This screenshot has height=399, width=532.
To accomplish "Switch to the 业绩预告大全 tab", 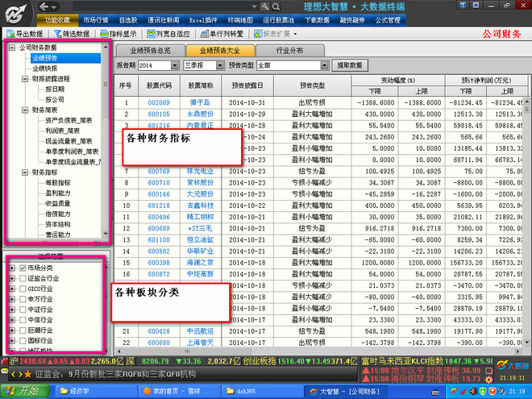I will [x=220, y=51].
